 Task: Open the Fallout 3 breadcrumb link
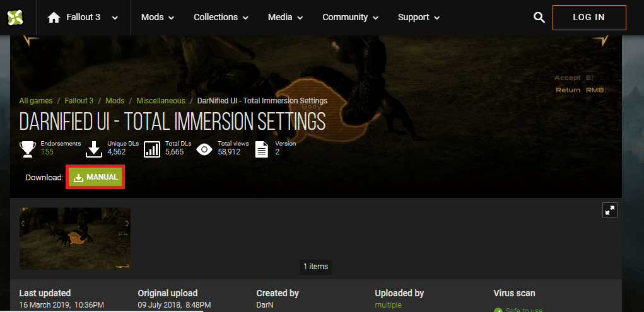point(79,101)
